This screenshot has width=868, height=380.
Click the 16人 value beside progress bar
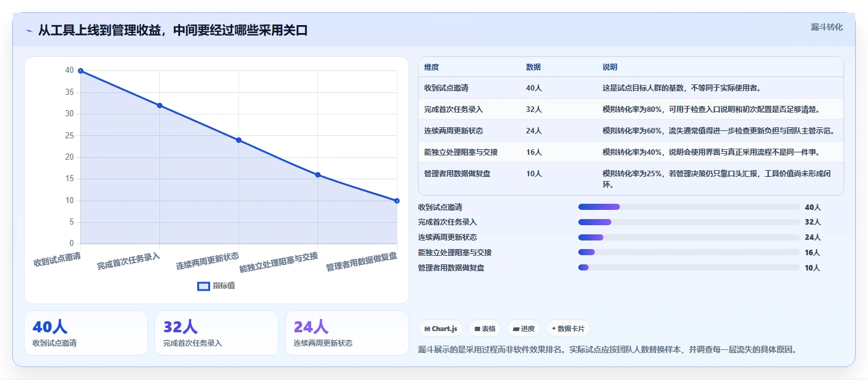812,253
